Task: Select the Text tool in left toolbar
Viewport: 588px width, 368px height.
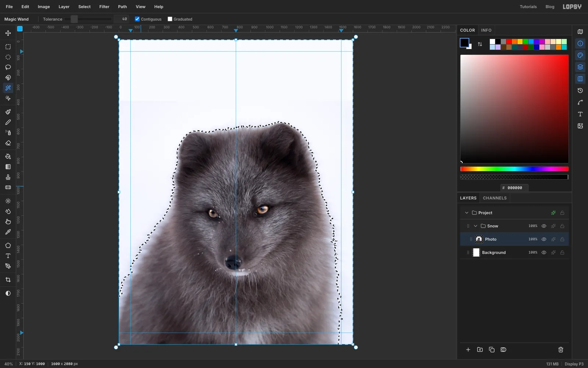Action: point(8,256)
